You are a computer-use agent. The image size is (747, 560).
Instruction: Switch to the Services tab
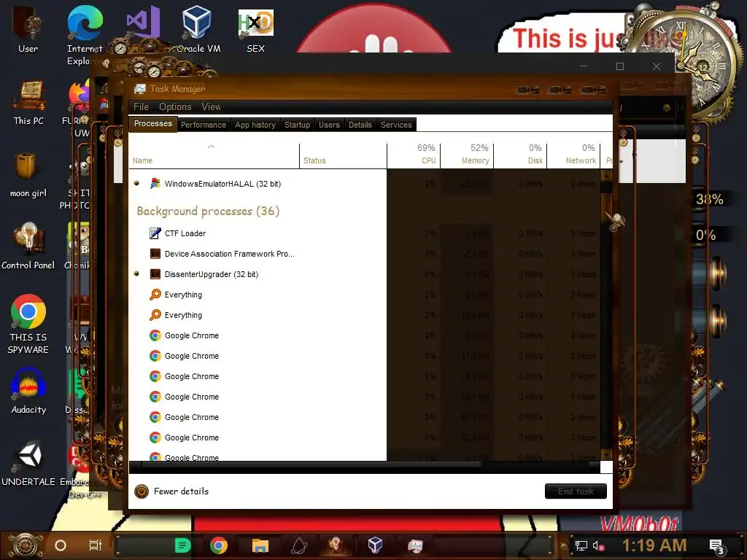coord(396,125)
